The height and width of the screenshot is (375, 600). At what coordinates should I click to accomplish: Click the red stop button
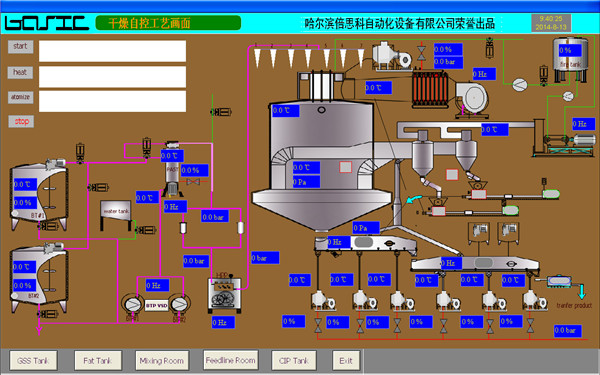point(21,122)
